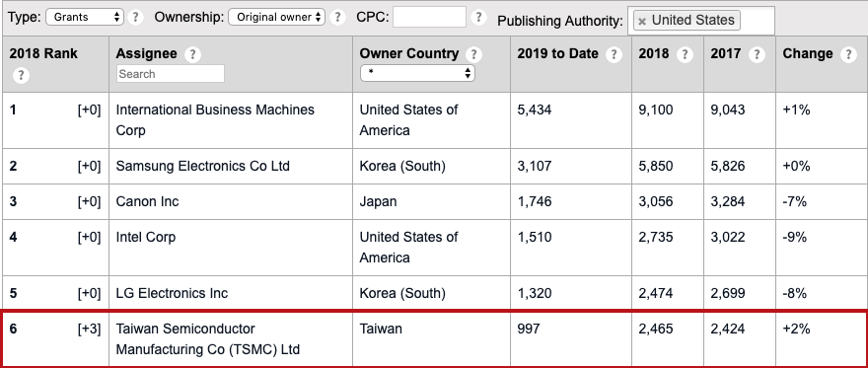This screenshot has width=868, height=368.
Task: Open help icon under 2018 Rank header
Action: point(21,75)
